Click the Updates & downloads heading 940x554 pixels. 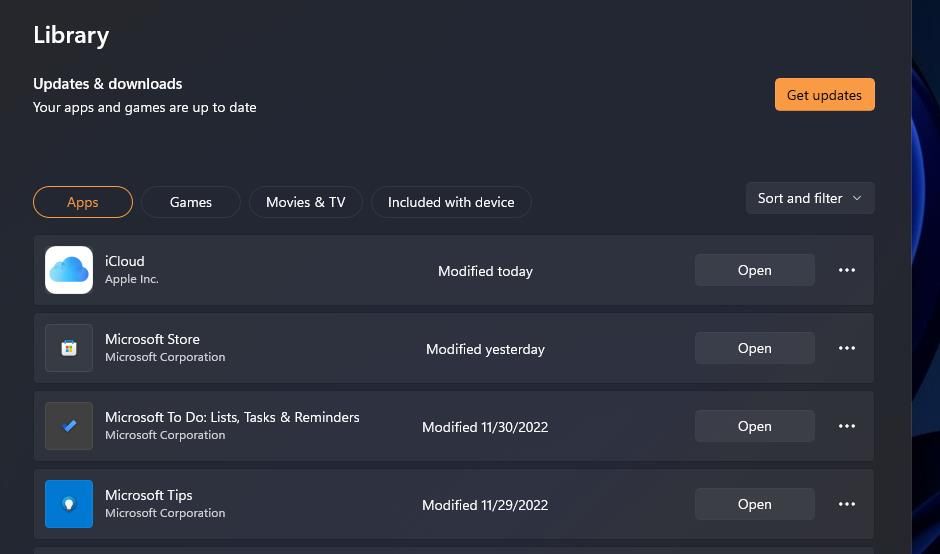point(107,84)
